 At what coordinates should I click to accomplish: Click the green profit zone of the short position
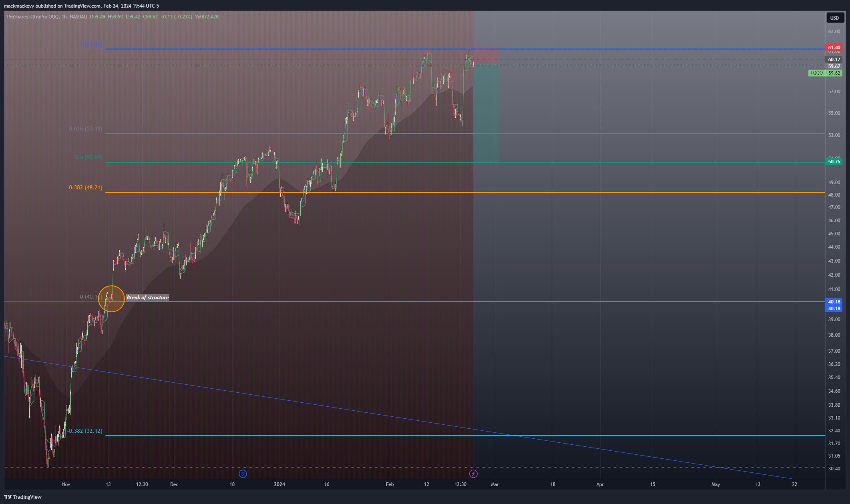tap(486, 113)
